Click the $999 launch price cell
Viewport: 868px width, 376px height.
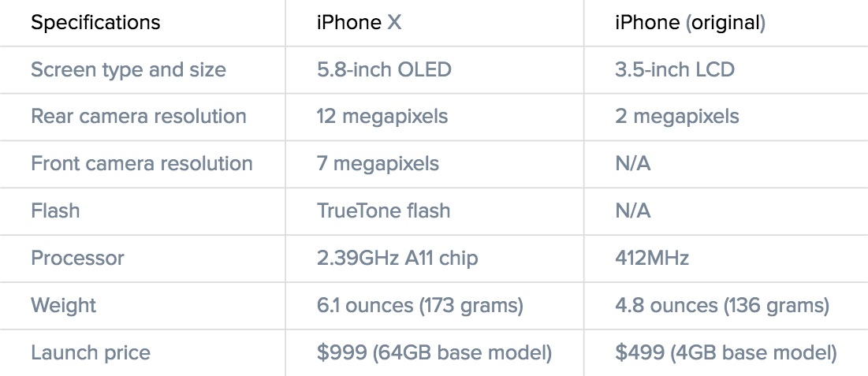click(434, 352)
